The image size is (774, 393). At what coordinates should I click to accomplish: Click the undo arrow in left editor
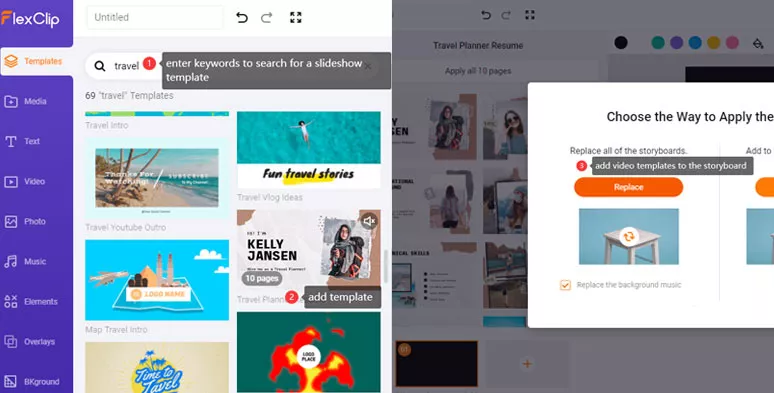[x=242, y=18]
